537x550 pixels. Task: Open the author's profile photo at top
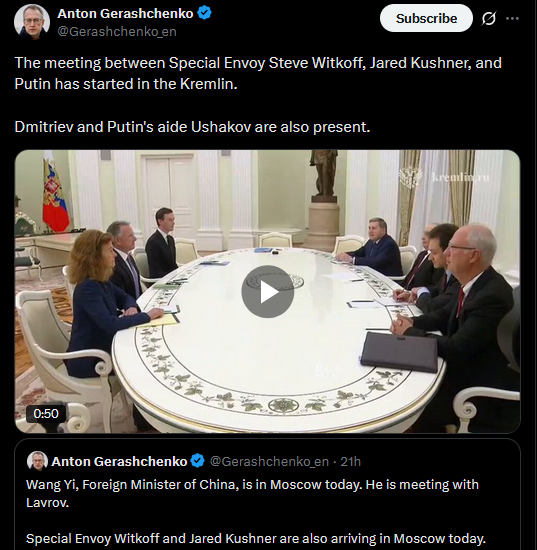[32, 22]
